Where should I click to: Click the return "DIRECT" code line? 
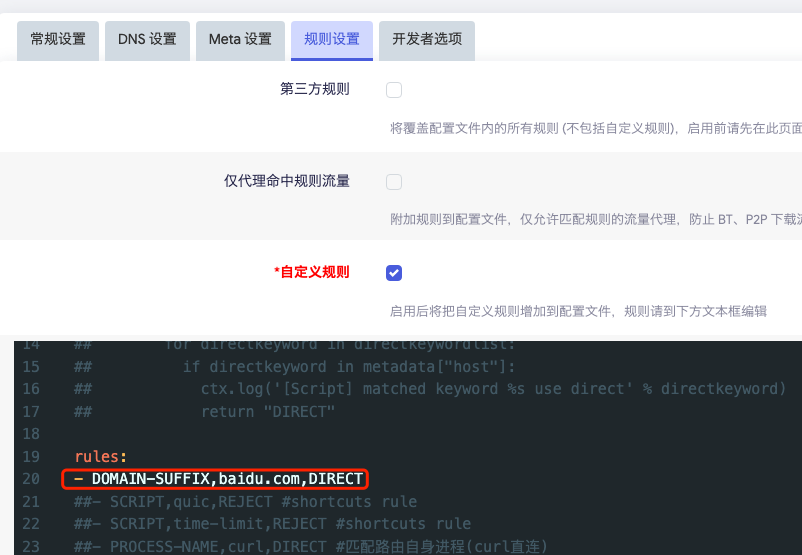click(268, 411)
